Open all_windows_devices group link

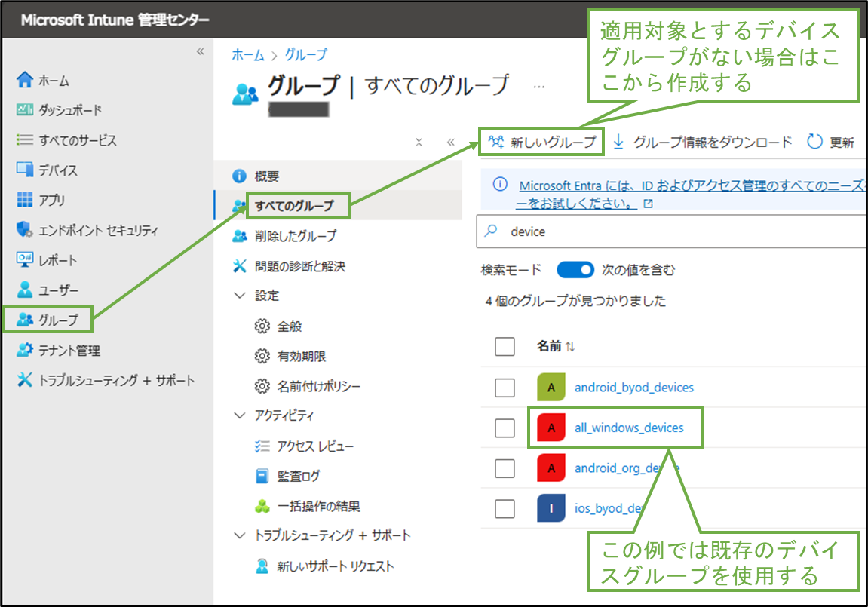tap(629, 428)
